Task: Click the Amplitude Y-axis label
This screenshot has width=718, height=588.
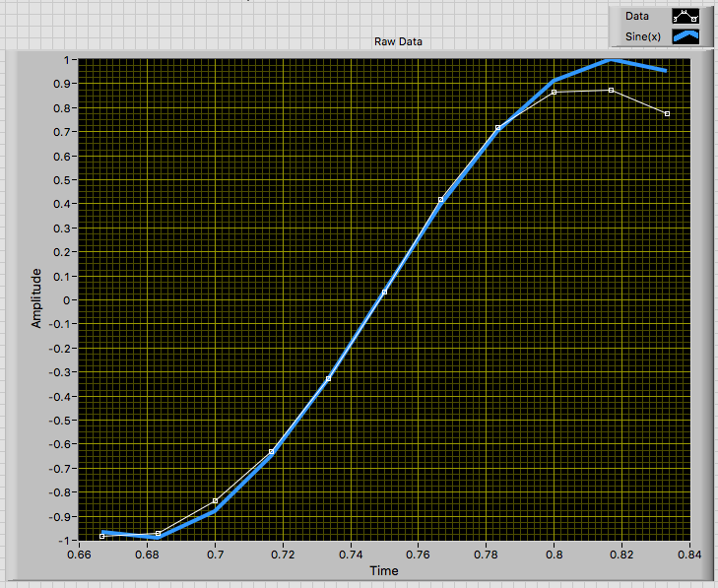Action: [x=37, y=297]
